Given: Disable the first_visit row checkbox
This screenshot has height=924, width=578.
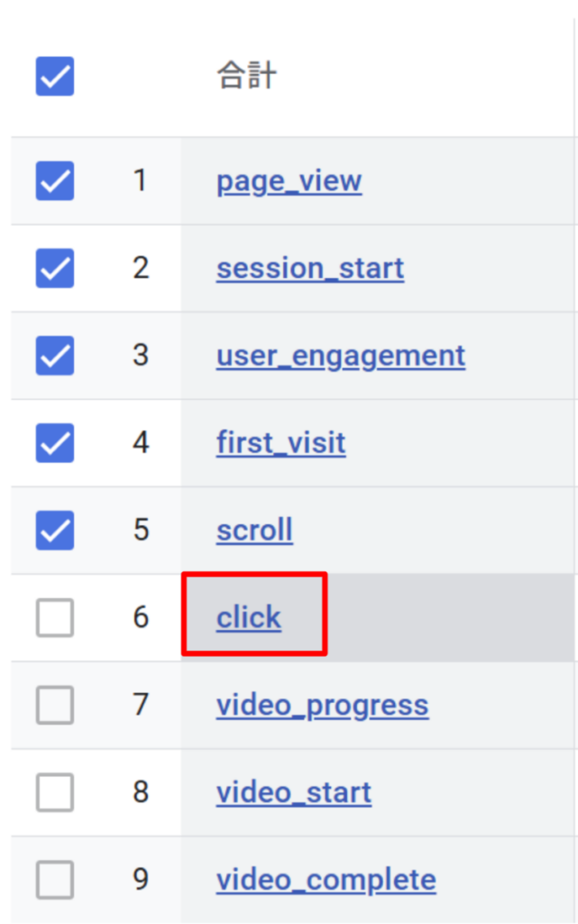Looking at the screenshot, I should point(55,443).
